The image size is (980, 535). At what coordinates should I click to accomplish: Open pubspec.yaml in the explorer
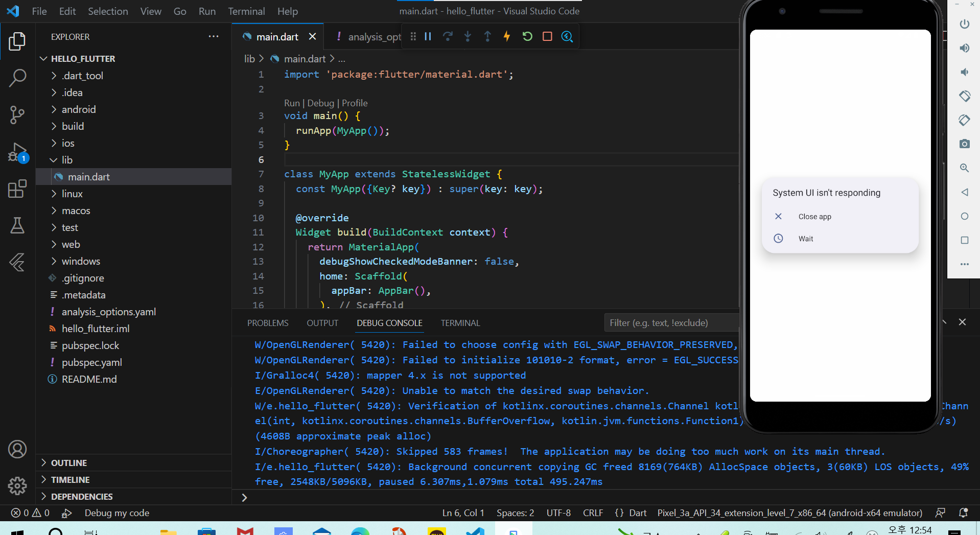(x=133, y=362)
